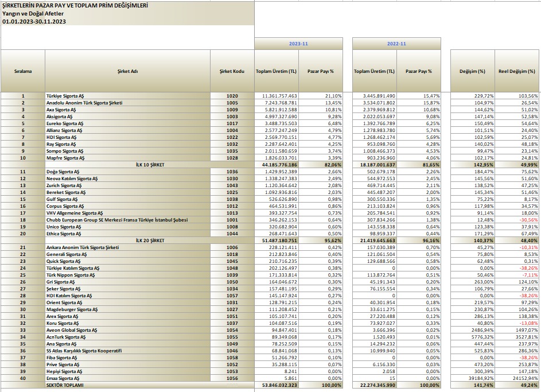Image resolution: width=541 pixels, height=392 pixels.
Task: Click the 'Yangın ve Doğal Afetler' subtitle cell
Action: pos(127,14)
